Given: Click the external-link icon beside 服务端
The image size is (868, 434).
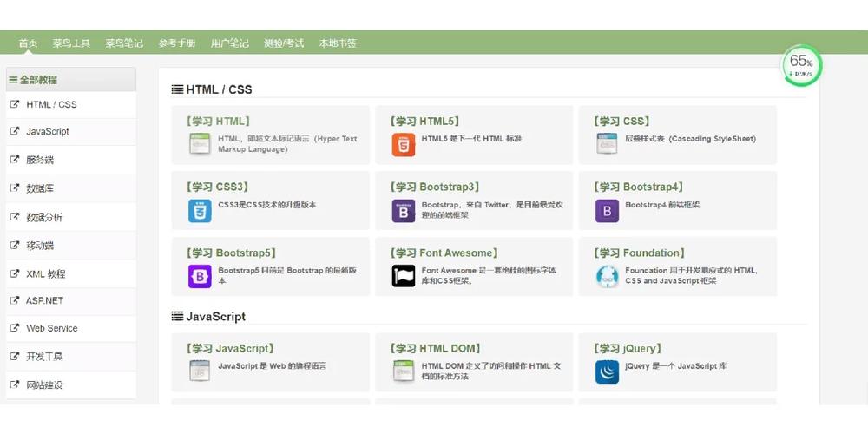Looking at the screenshot, I should pyautogui.click(x=15, y=160).
